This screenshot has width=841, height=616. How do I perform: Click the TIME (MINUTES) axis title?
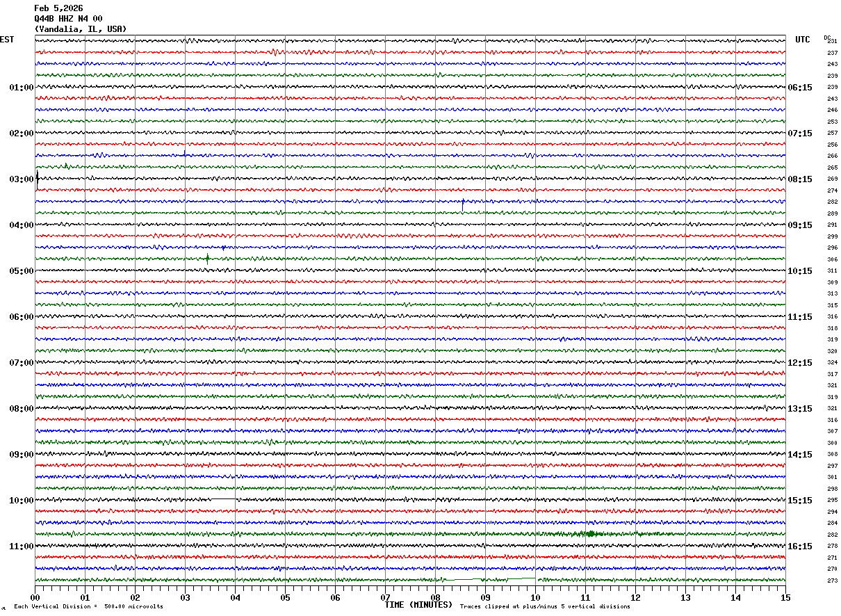click(x=418, y=605)
